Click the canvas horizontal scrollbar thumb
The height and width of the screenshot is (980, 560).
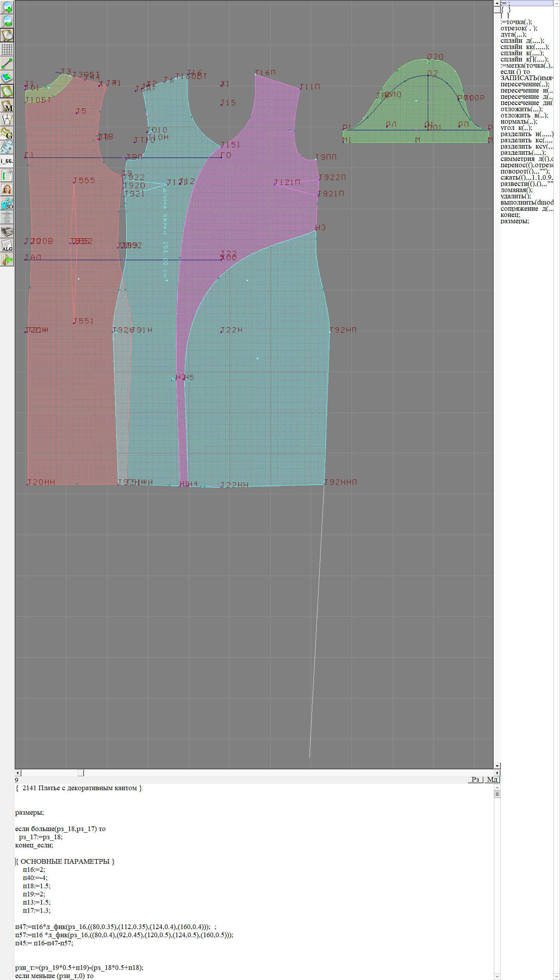(x=80, y=773)
